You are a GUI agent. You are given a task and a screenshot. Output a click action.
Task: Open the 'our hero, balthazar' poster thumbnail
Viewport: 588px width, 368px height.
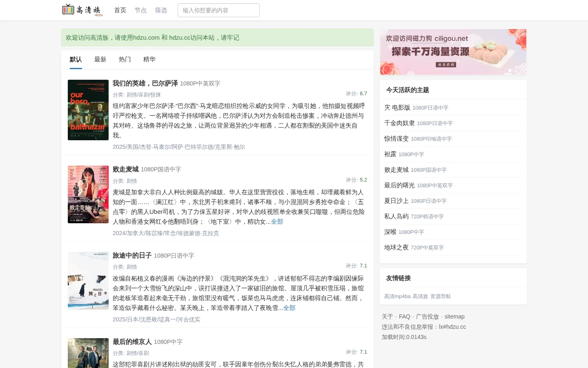pos(88,110)
